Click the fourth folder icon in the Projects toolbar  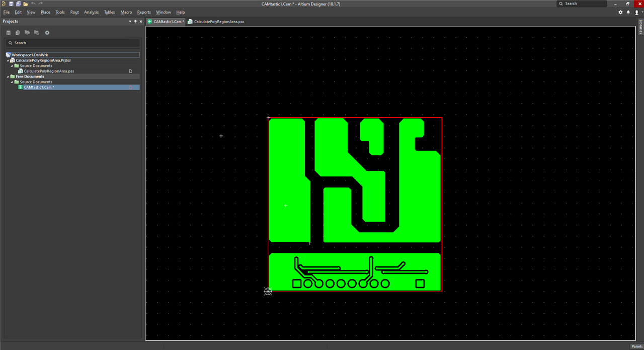tap(37, 33)
